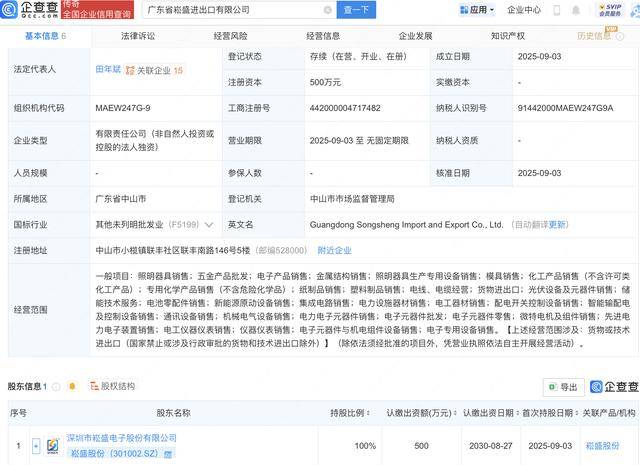Clear the search box with the X icon
This screenshot has height=465, width=640.
click(327, 10)
